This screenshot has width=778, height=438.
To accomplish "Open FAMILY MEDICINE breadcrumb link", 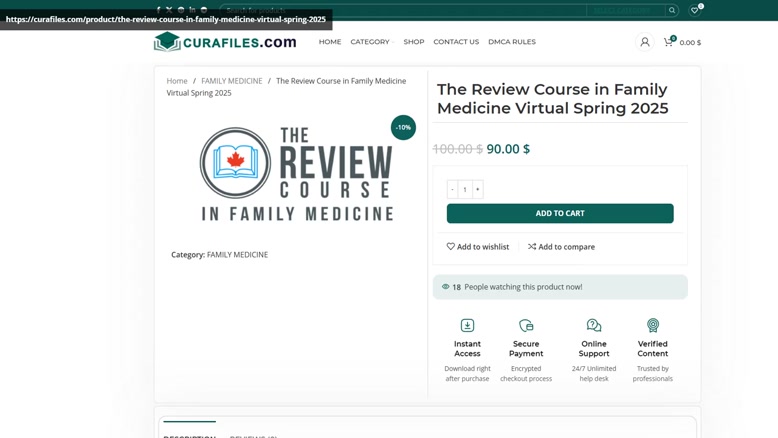I will click(x=232, y=81).
